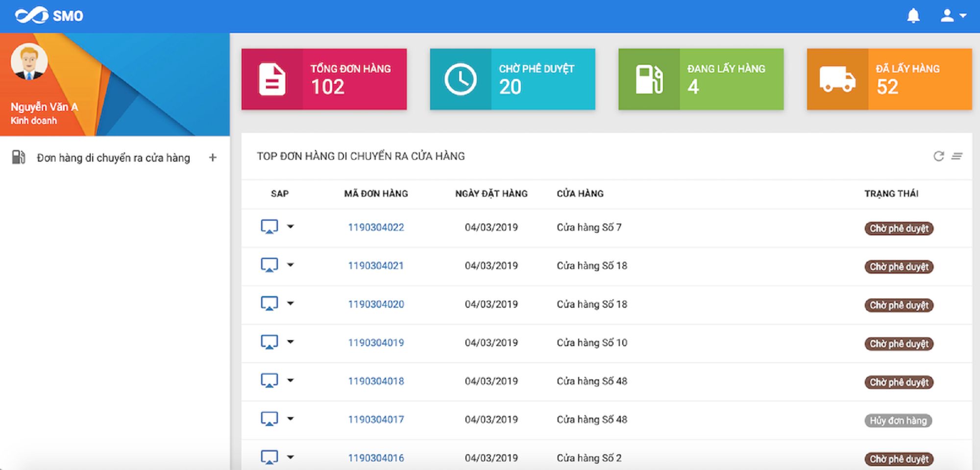This screenshot has width=980, height=470.
Task: Open the Đang lấy hàng 4 card
Action: point(701,79)
